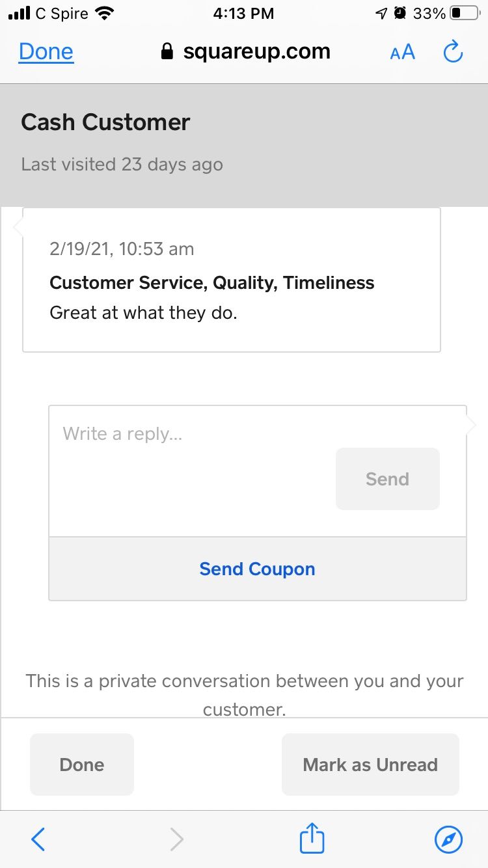This screenshot has width=488, height=868.
Task: Tap the feedback message dated 2/19/21
Action: [232, 280]
